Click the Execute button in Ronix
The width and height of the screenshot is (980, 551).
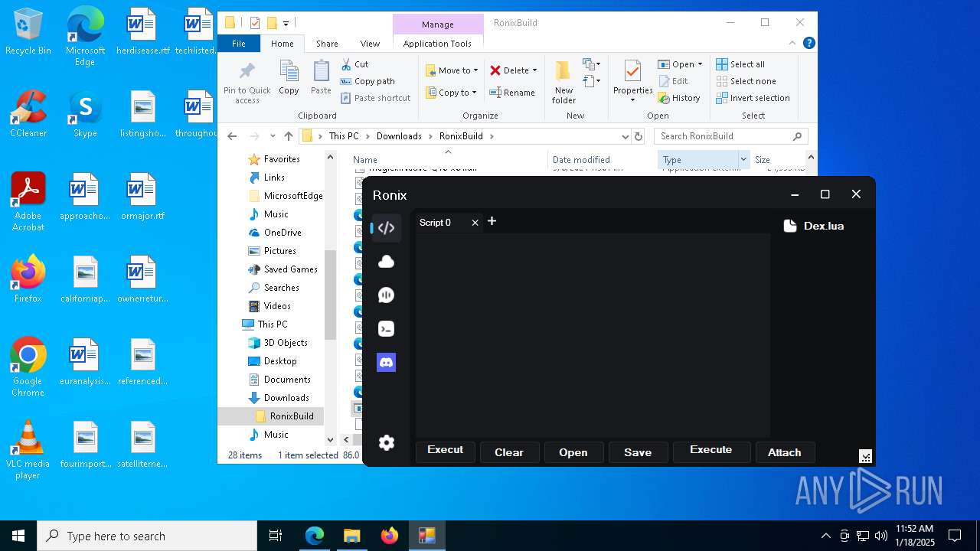[x=711, y=452]
